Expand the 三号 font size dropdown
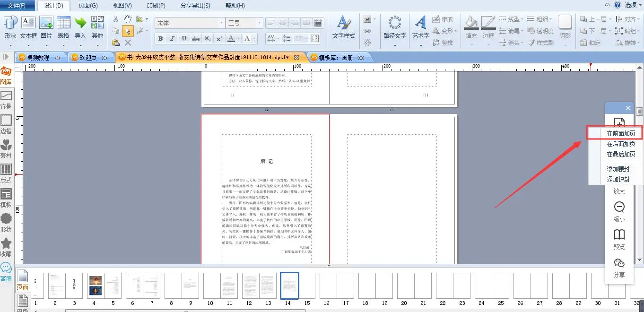644x312 pixels. pos(259,23)
